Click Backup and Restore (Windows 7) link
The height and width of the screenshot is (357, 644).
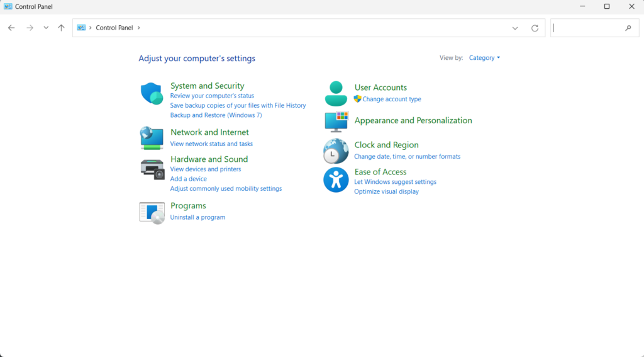tap(216, 115)
